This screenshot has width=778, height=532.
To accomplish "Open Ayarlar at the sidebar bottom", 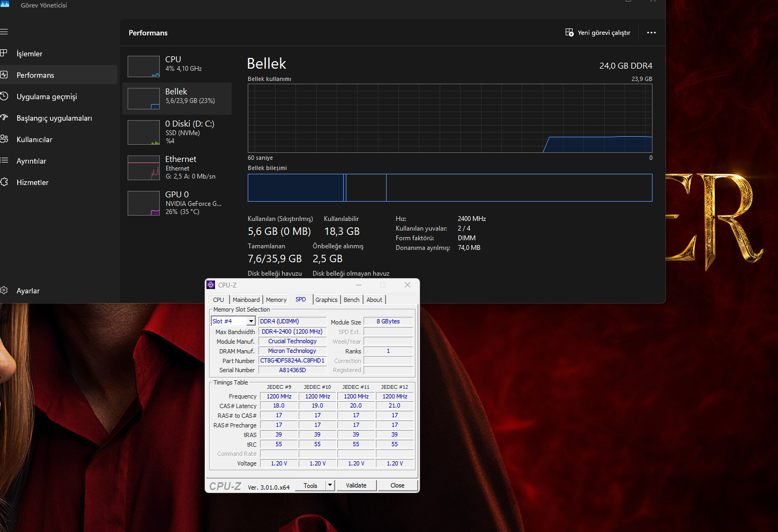I will 58,291.
